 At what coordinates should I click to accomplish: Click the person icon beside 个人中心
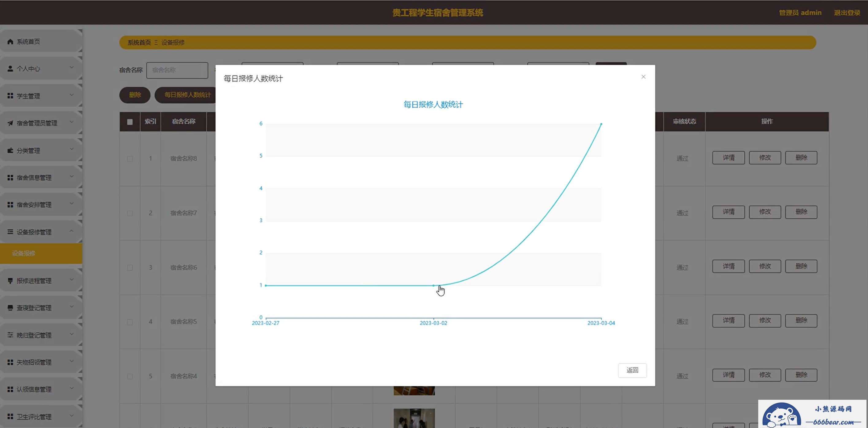click(x=10, y=68)
